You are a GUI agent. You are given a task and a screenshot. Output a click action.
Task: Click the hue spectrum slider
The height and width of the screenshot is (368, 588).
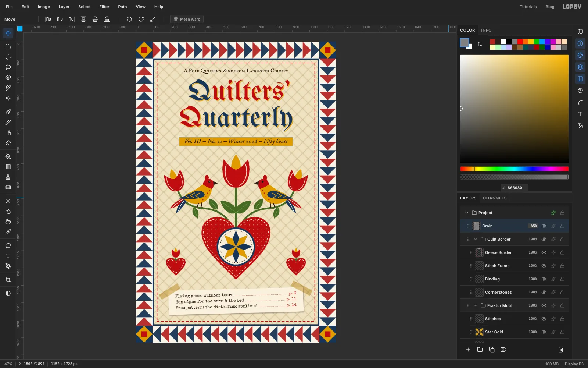(x=514, y=169)
